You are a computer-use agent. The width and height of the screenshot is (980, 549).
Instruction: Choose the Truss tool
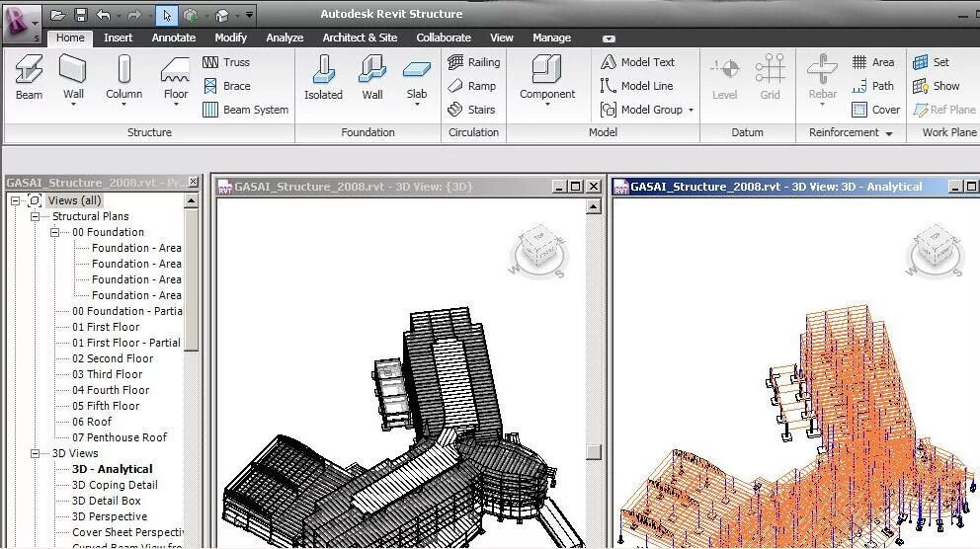click(226, 62)
